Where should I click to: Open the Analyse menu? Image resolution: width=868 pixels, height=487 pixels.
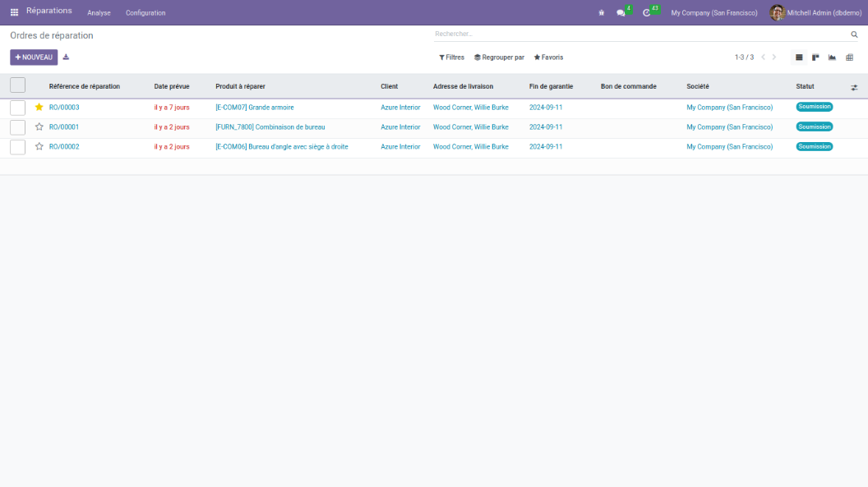click(x=99, y=12)
